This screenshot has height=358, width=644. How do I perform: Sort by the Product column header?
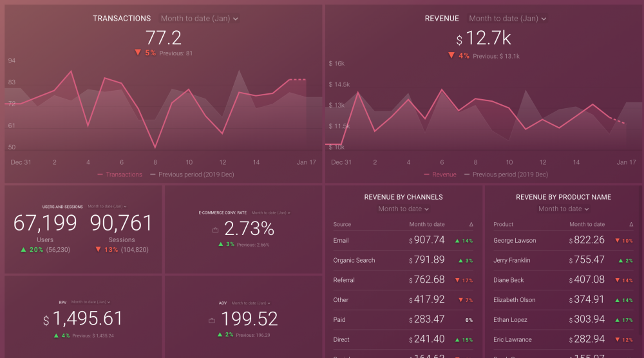click(x=503, y=224)
